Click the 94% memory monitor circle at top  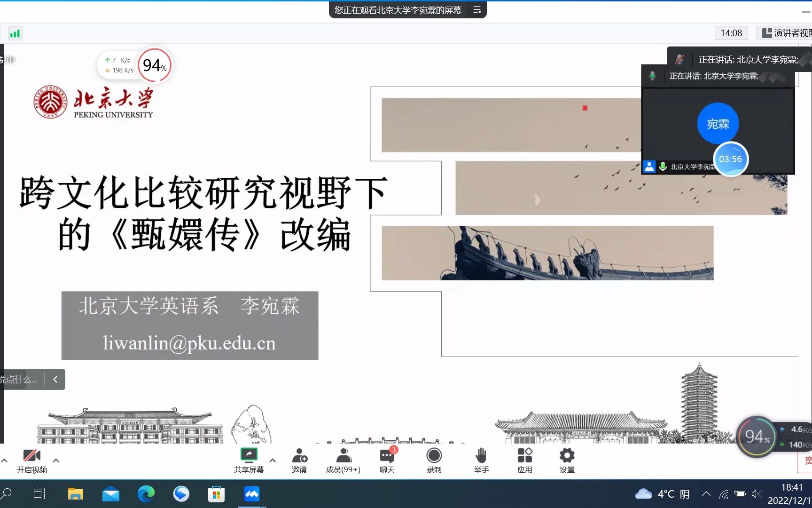pyautogui.click(x=155, y=65)
